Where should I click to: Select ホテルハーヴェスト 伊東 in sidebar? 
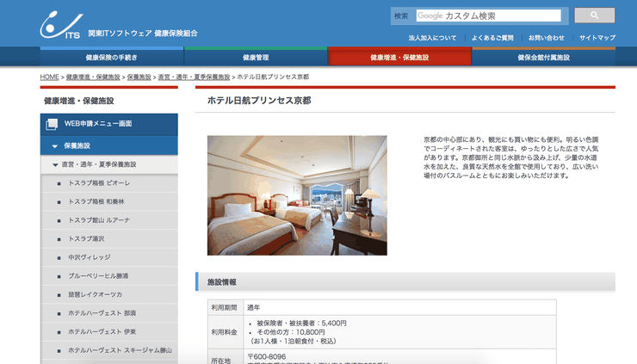108,332
